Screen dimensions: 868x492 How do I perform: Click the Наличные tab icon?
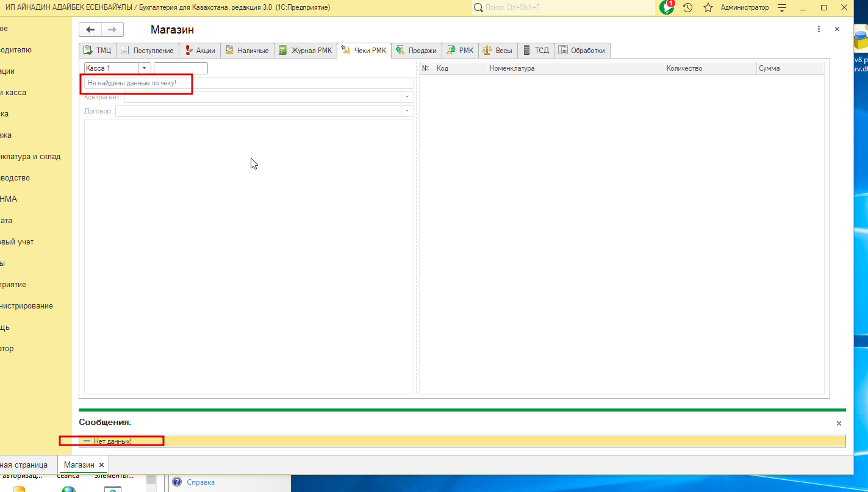pyautogui.click(x=229, y=51)
